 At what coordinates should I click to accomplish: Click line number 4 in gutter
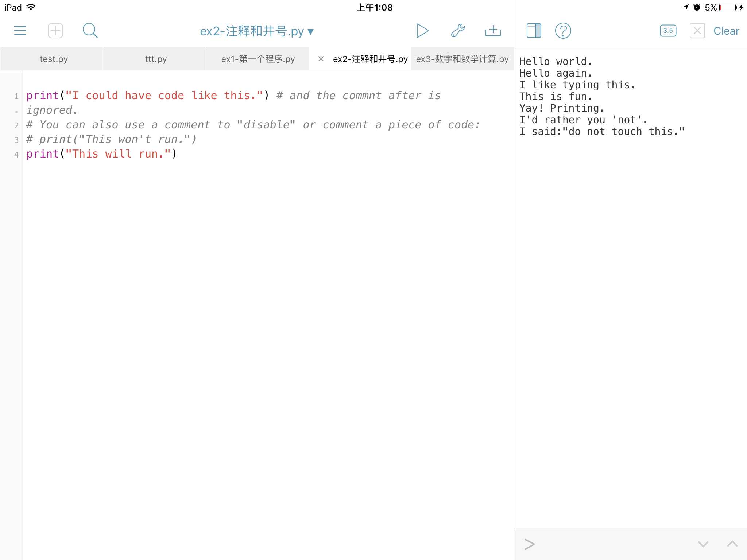[x=16, y=155]
